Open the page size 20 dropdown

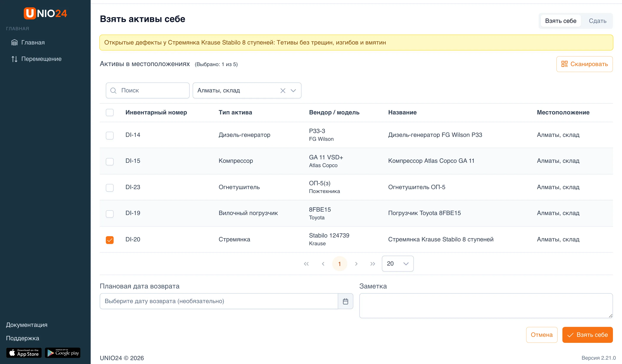[398, 264]
